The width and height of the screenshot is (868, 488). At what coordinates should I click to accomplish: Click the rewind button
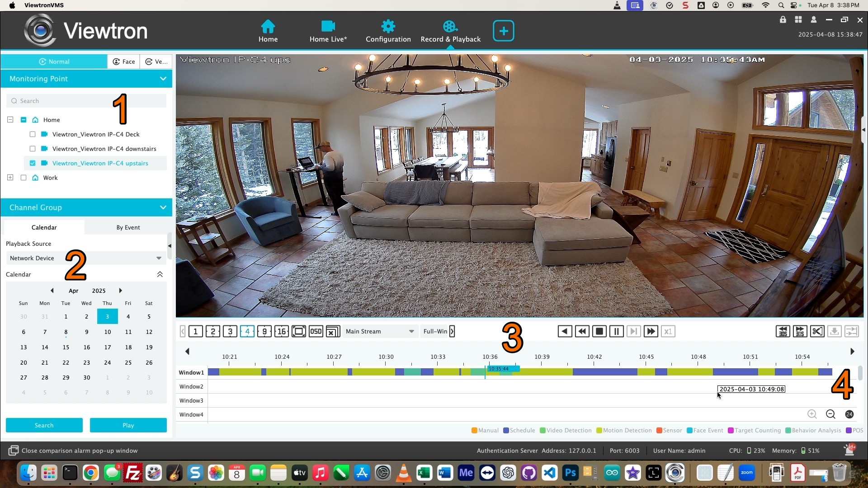pos(582,331)
